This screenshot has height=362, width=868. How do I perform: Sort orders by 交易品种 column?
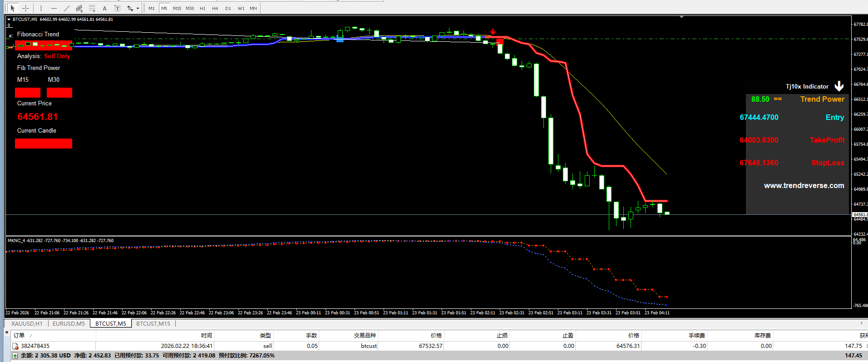pyautogui.click(x=349, y=335)
